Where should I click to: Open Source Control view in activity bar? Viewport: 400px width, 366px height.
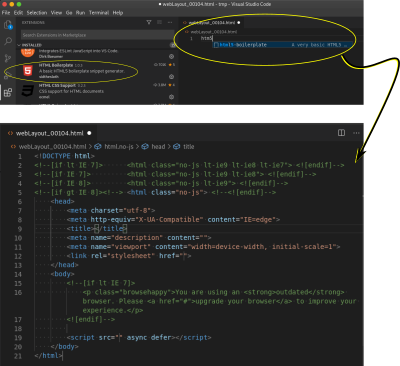click(x=8, y=58)
